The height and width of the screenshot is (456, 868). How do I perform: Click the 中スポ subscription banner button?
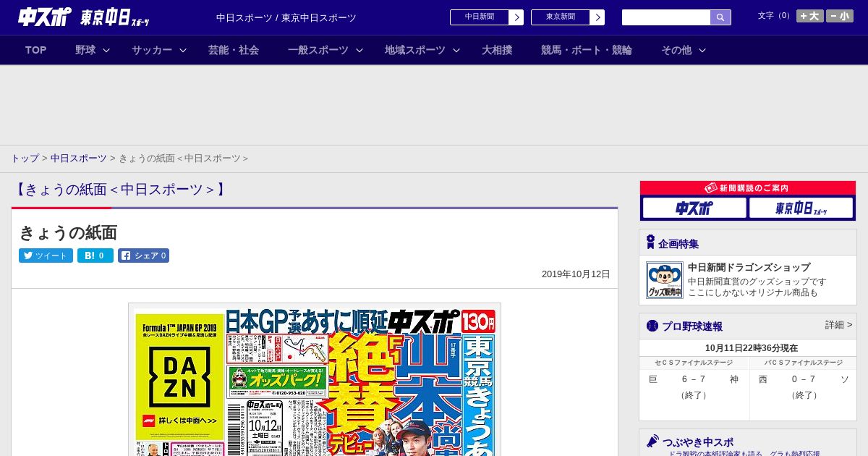(x=694, y=208)
